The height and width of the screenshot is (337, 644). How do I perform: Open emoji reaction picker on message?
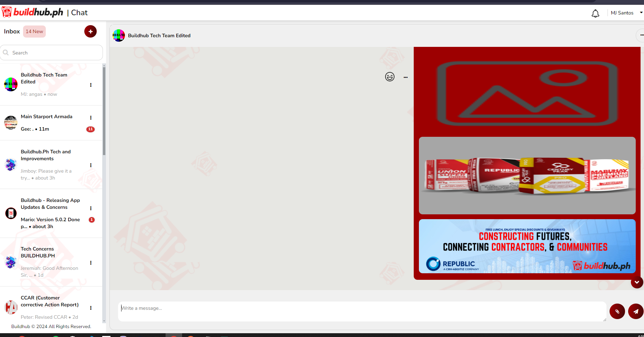click(x=390, y=77)
